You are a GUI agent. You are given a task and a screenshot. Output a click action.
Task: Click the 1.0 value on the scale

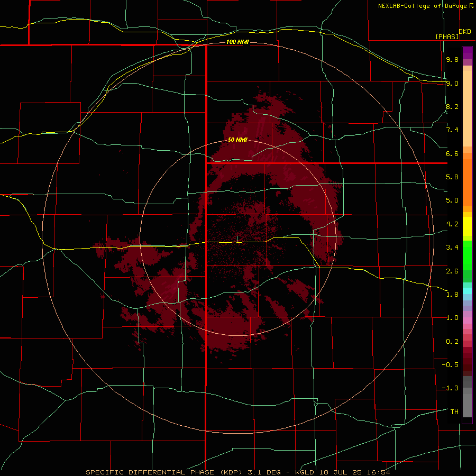(452, 318)
